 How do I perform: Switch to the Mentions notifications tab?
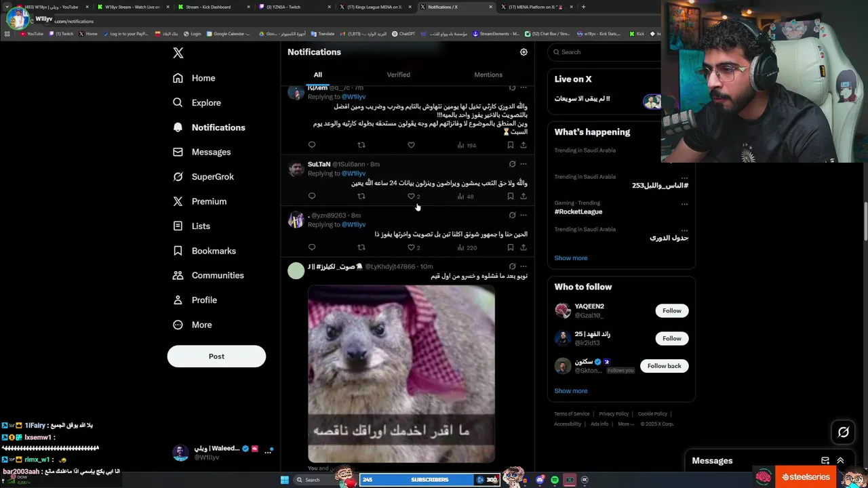pyautogui.click(x=488, y=75)
